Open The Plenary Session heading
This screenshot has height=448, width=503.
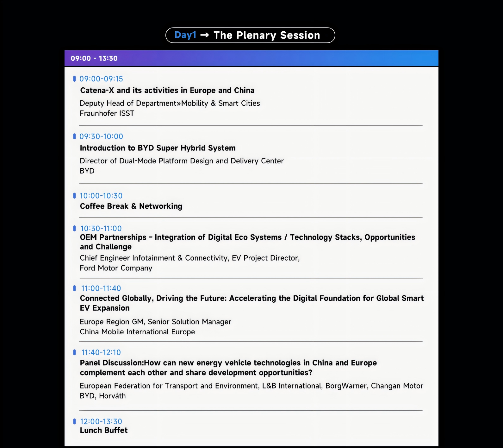coord(267,35)
